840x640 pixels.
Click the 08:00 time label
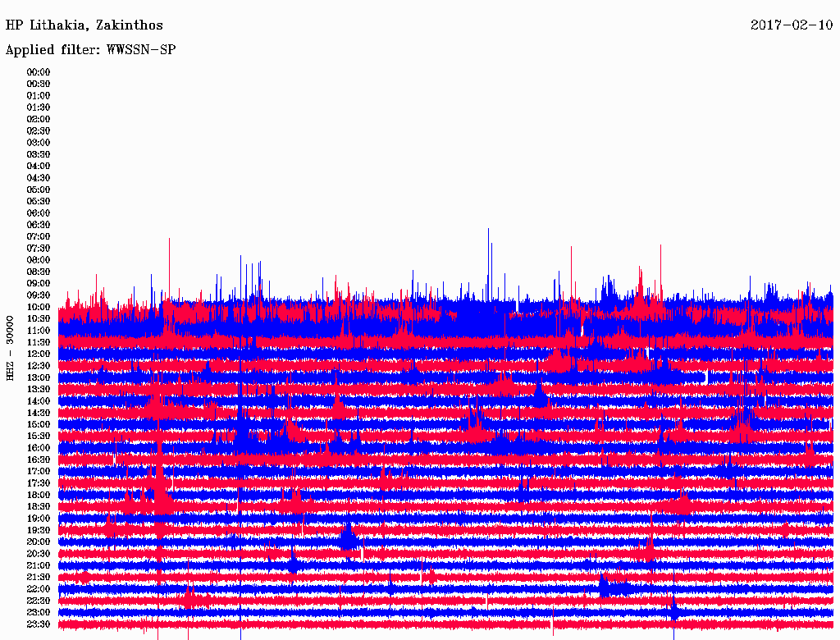(x=39, y=260)
